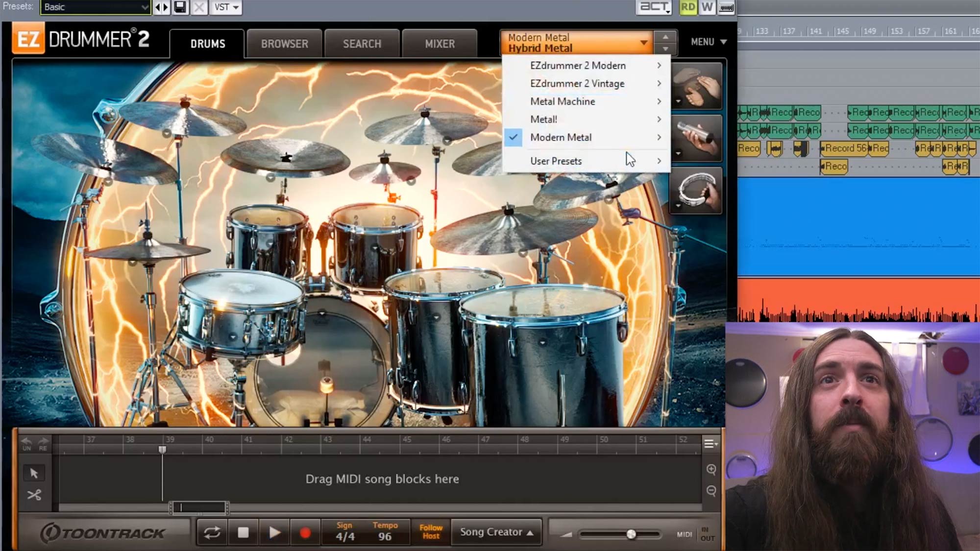The height and width of the screenshot is (551, 980).
Task: Zoom in on the song track
Action: click(x=711, y=470)
